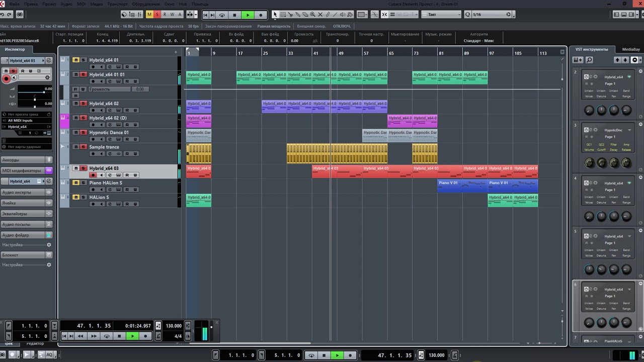Select the Object Selection arrow tool
This screenshot has height=362, width=644.
point(275,15)
